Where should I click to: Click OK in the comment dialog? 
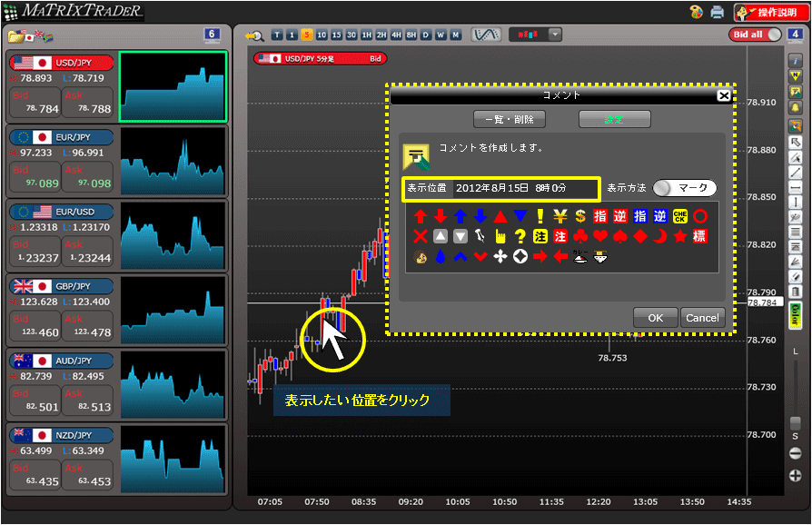655,317
